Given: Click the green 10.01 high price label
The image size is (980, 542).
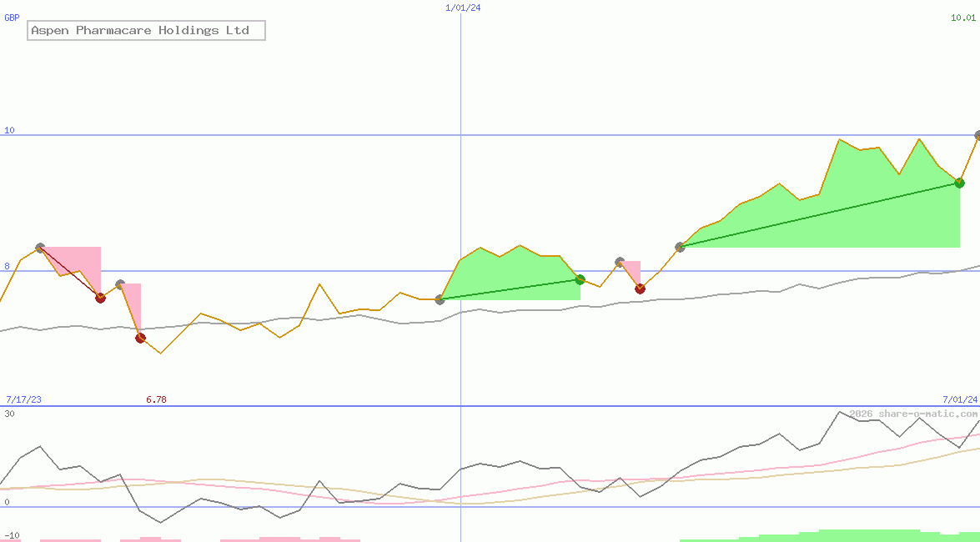Looking at the screenshot, I should 963,18.
